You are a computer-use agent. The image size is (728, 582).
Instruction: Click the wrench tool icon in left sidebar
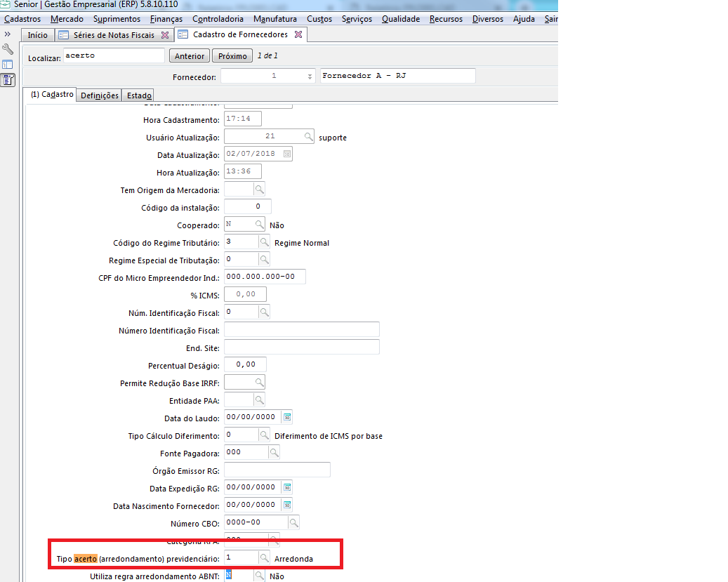click(8, 49)
